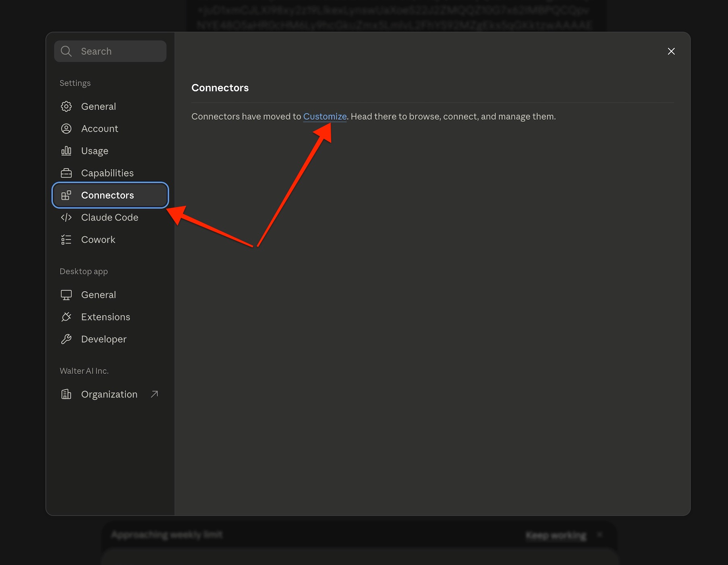Image resolution: width=728 pixels, height=565 pixels.
Task: Click the gear icon beside General
Action: pos(66,106)
